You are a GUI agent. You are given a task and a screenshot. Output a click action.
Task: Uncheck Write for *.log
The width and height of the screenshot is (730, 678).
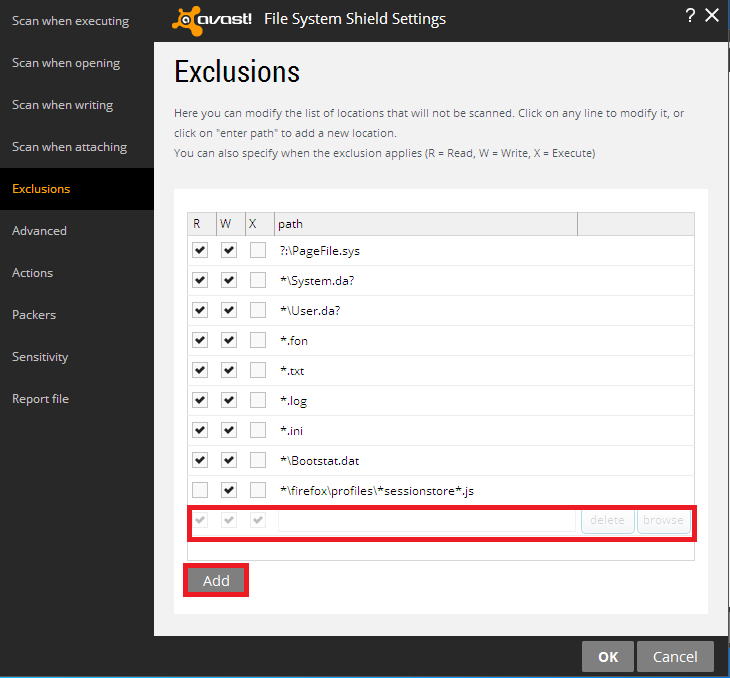tap(229, 400)
